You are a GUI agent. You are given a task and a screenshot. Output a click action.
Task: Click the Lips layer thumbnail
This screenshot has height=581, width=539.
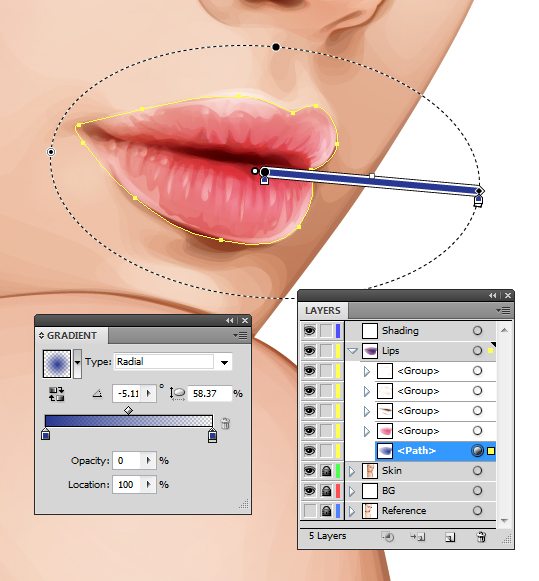click(x=370, y=351)
